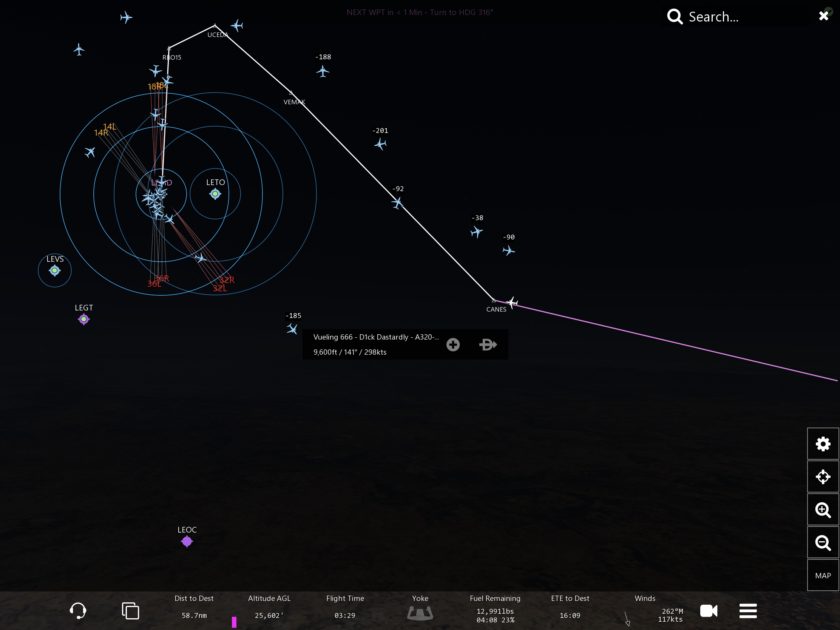Select aircraft labeled -185
840x630 pixels.
pos(292,329)
